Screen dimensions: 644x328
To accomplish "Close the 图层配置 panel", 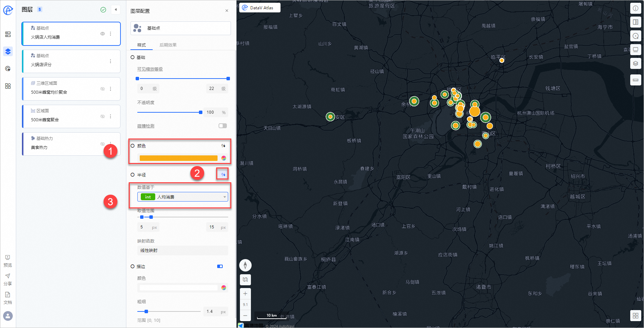I will (x=227, y=11).
